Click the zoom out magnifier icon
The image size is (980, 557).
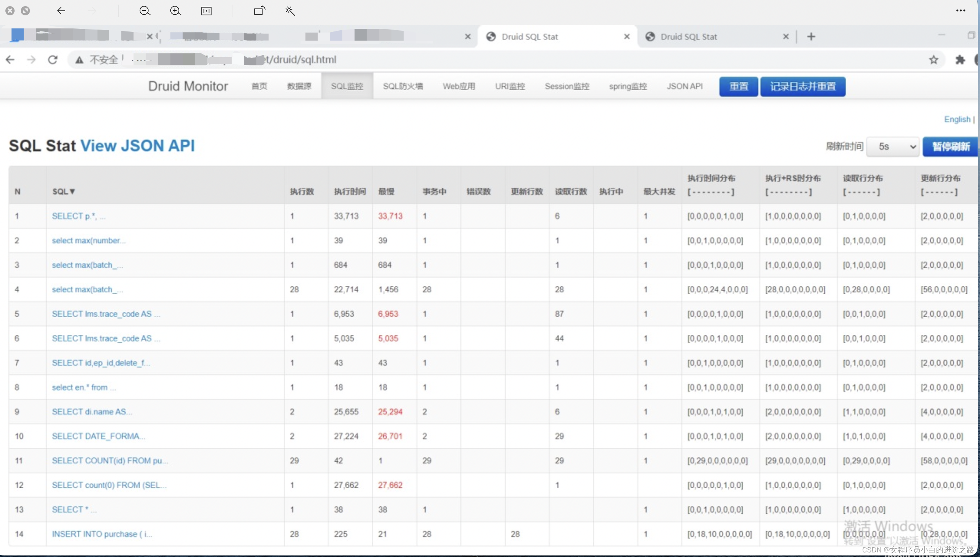click(145, 11)
